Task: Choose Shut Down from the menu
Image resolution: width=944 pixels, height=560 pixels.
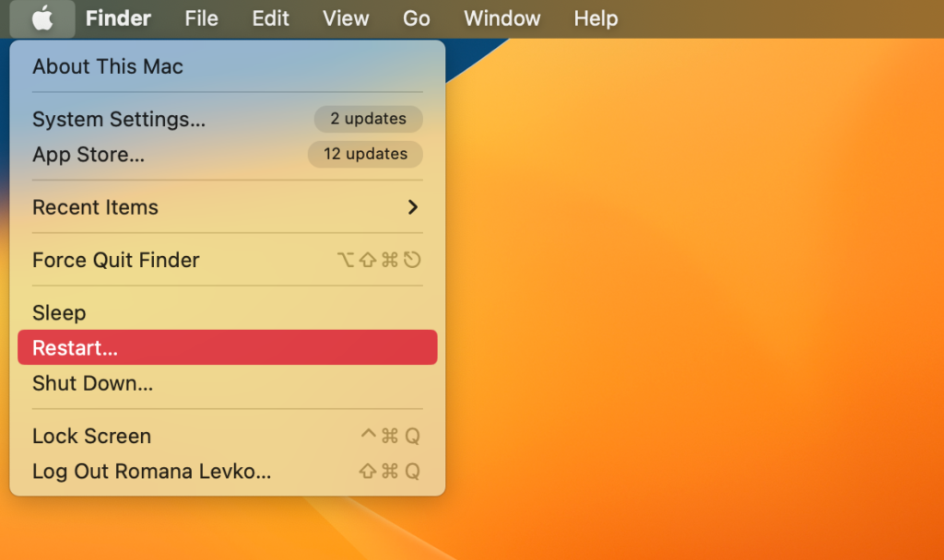Action: [x=93, y=383]
